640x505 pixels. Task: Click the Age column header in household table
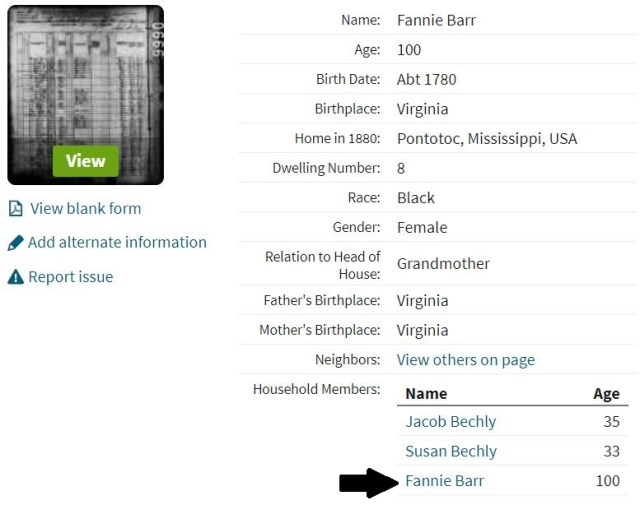click(606, 394)
